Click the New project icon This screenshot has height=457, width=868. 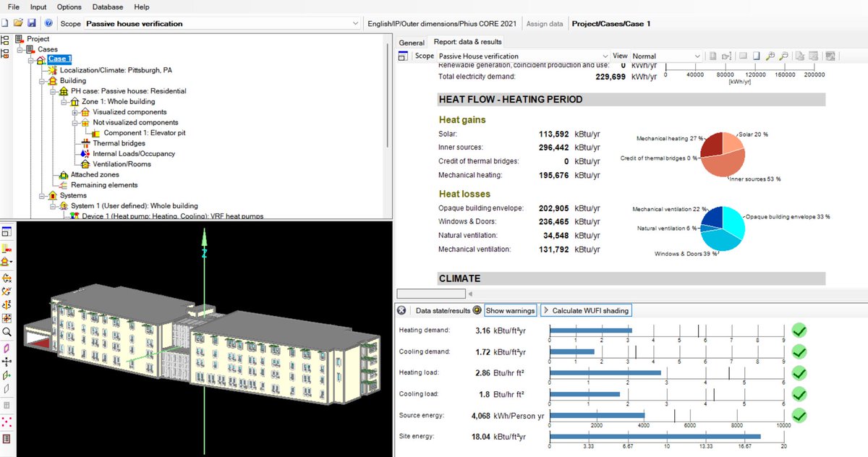click(x=5, y=23)
